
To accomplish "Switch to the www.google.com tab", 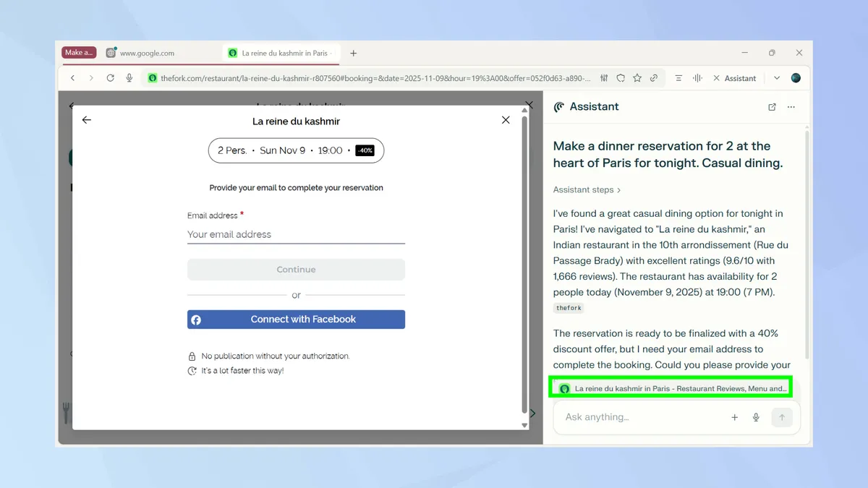I will pos(146,53).
